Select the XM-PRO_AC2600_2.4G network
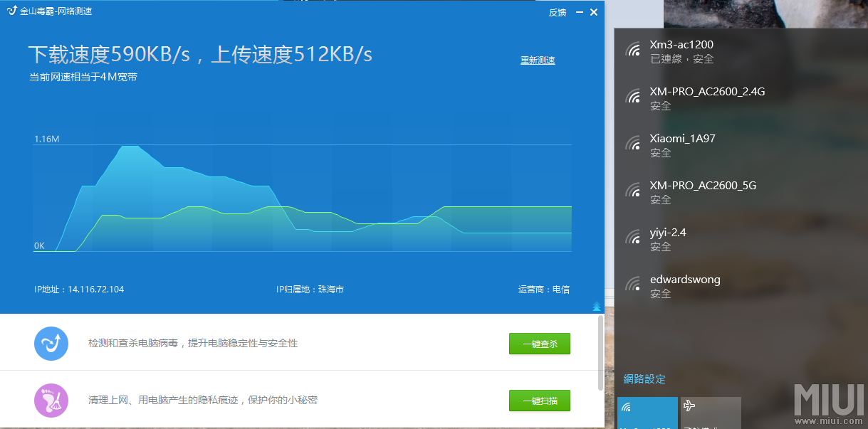This screenshot has width=868, height=429. pos(741,98)
